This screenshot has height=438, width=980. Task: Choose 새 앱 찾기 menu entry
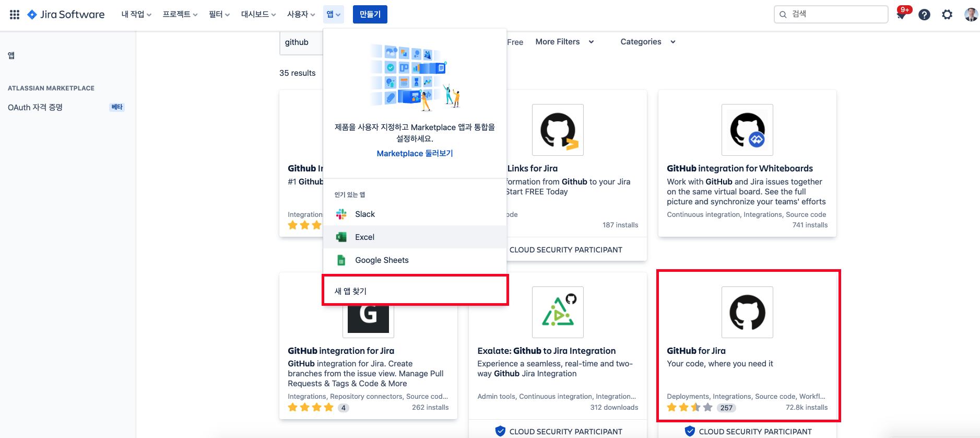coord(415,291)
